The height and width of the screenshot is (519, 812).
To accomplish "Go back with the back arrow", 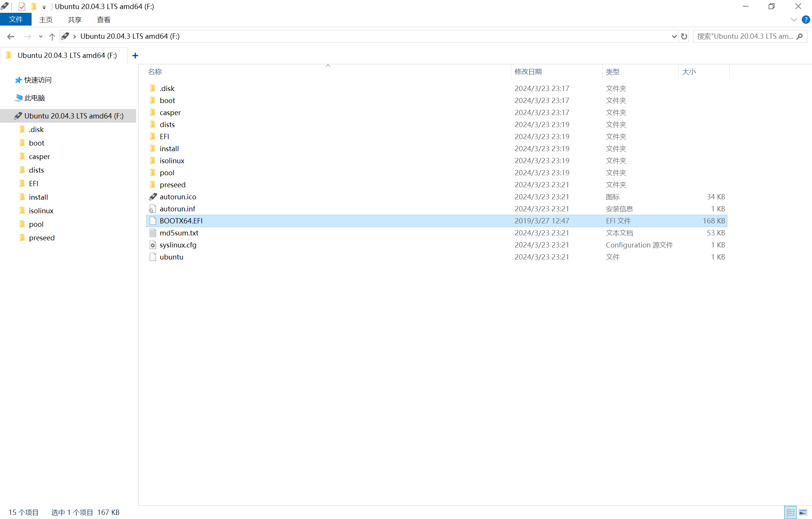I will pos(11,36).
